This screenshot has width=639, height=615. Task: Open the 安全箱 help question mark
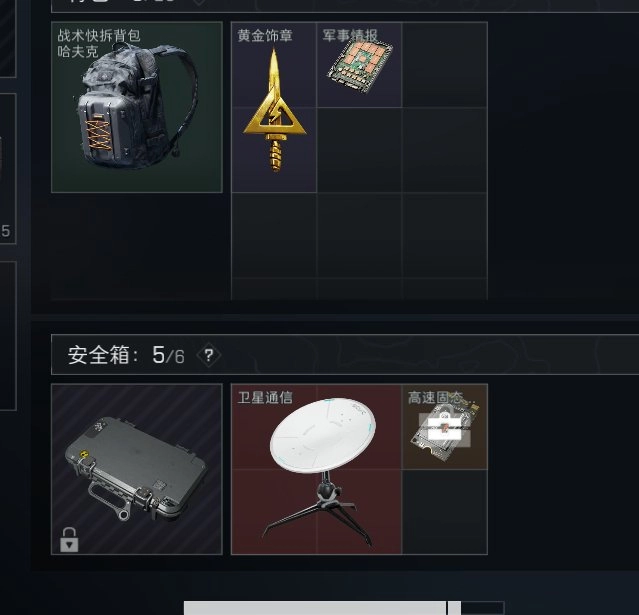tap(209, 355)
